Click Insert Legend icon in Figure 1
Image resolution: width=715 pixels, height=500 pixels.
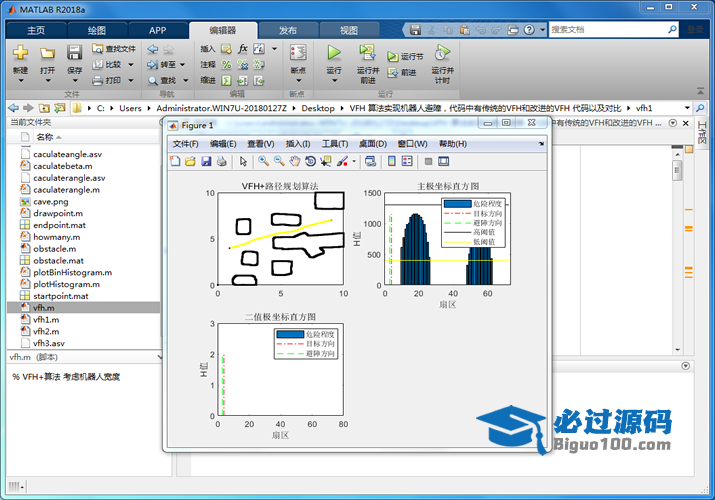pos(407,161)
